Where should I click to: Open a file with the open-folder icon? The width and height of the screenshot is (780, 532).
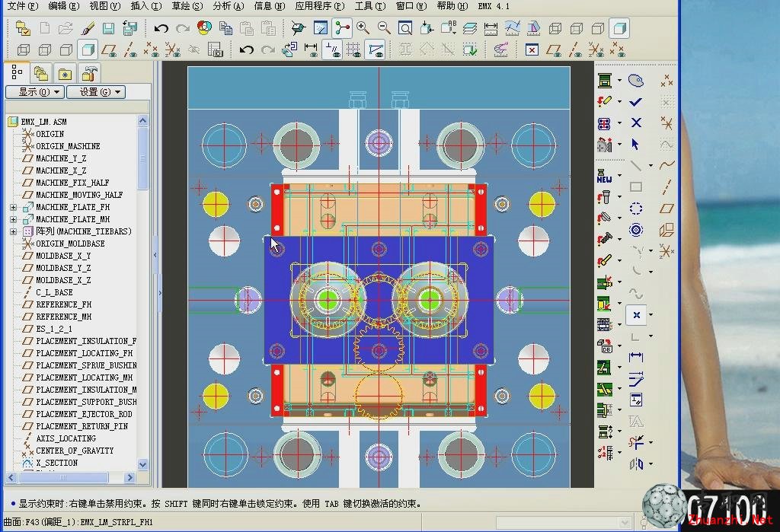pyautogui.click(x=66, y=28)
